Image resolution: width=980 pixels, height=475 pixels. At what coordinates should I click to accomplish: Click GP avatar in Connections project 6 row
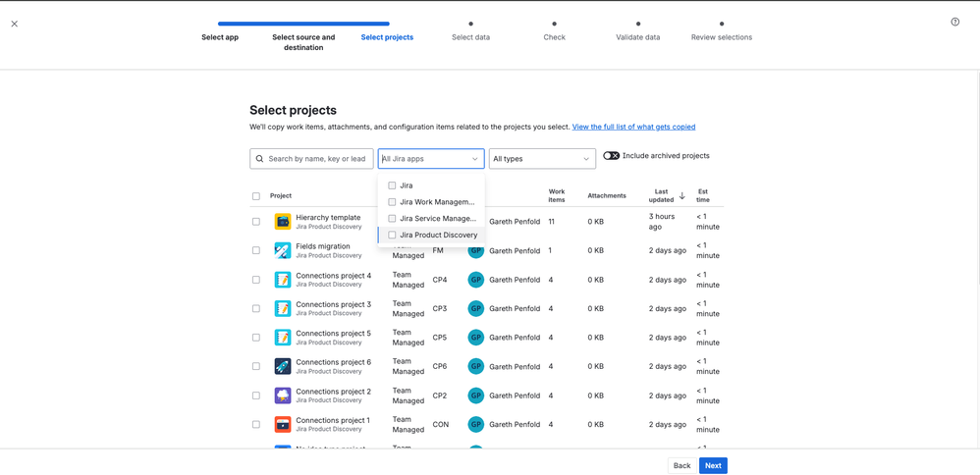coord(476,366)
